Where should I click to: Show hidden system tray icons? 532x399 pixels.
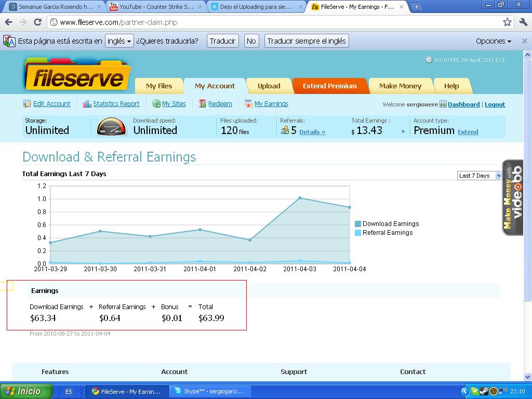click(465, 391)
